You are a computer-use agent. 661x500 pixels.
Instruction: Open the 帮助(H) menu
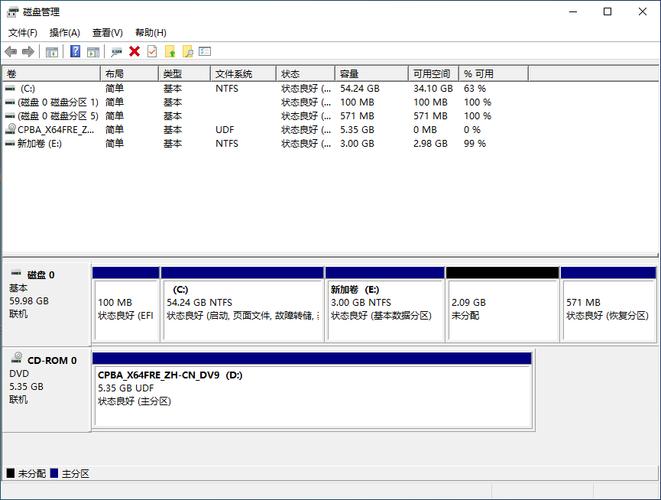[x=150, y=32]
